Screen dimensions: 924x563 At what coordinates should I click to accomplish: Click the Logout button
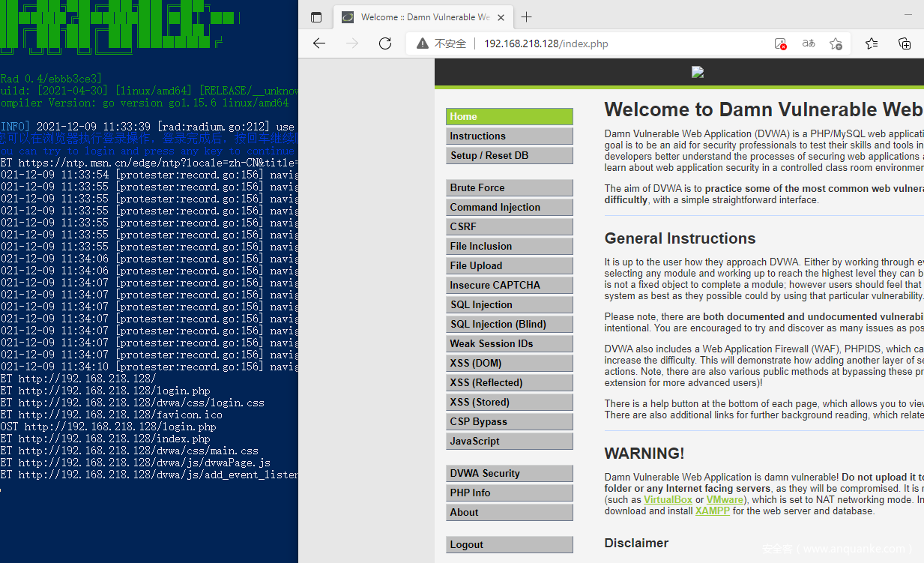click(509, 545)
